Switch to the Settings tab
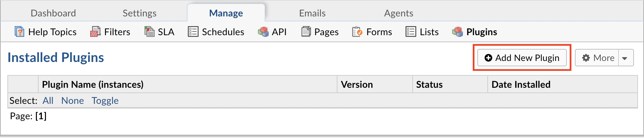 click(x=140, y=13)
